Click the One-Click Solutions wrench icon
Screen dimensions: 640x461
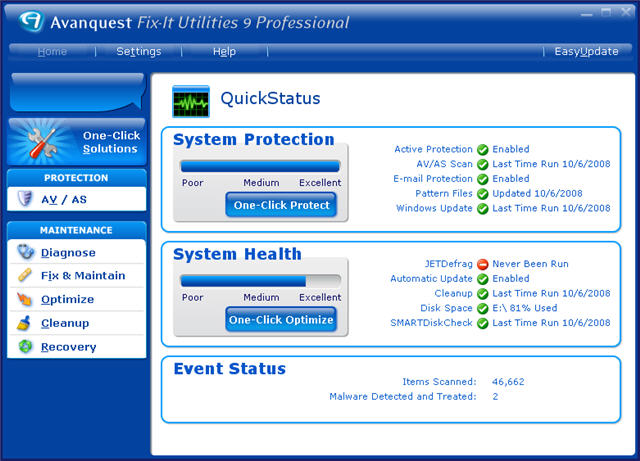coord(39,143)
